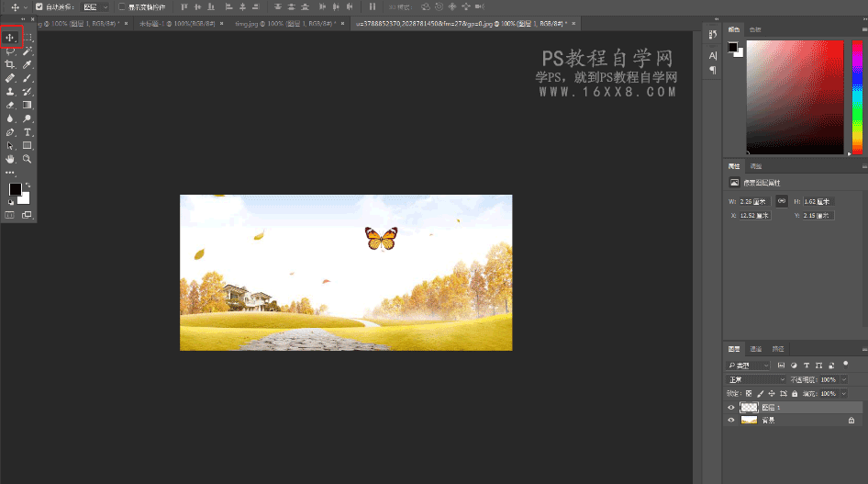Screen dimensions: 868x484
Task: Change the screen mode
Action: (28, 215)
